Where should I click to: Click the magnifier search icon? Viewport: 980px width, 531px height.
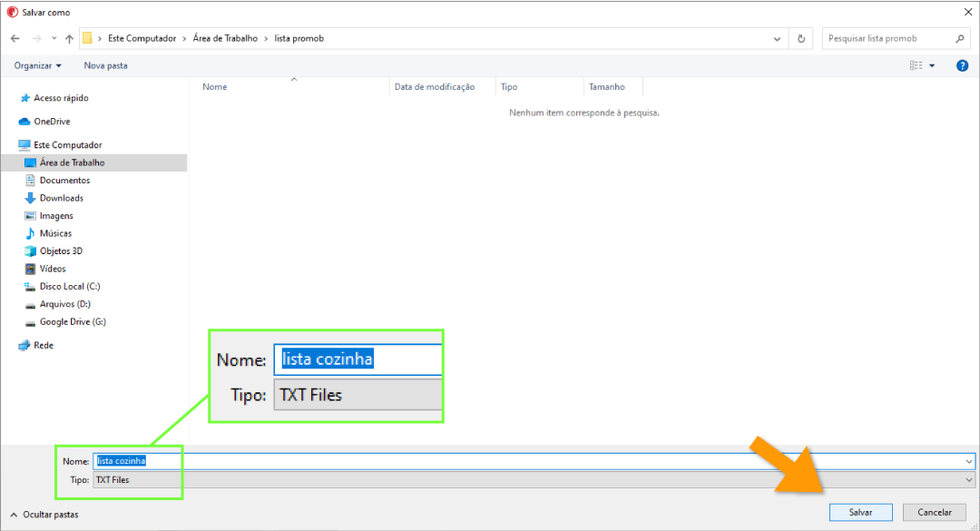tap(960, 39)
